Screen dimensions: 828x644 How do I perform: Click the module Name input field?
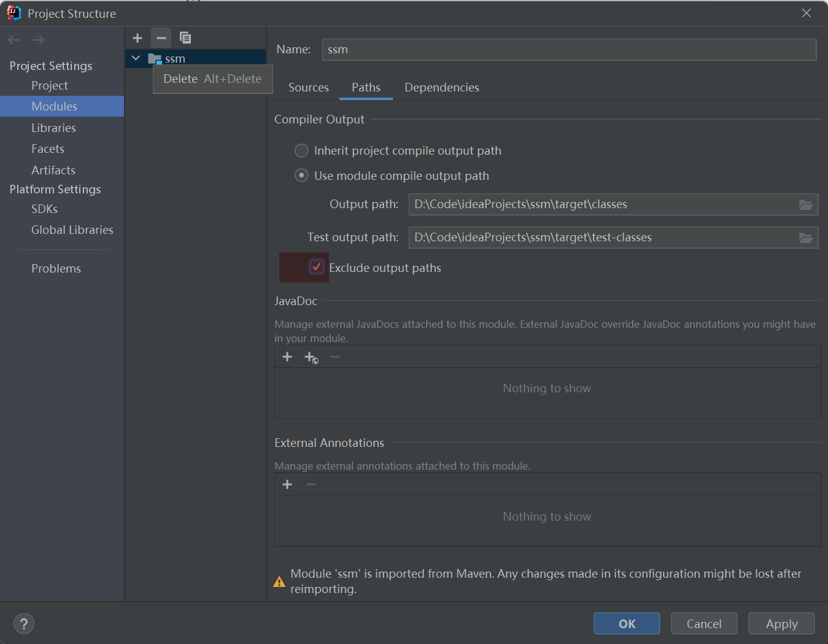pos(569,50)
